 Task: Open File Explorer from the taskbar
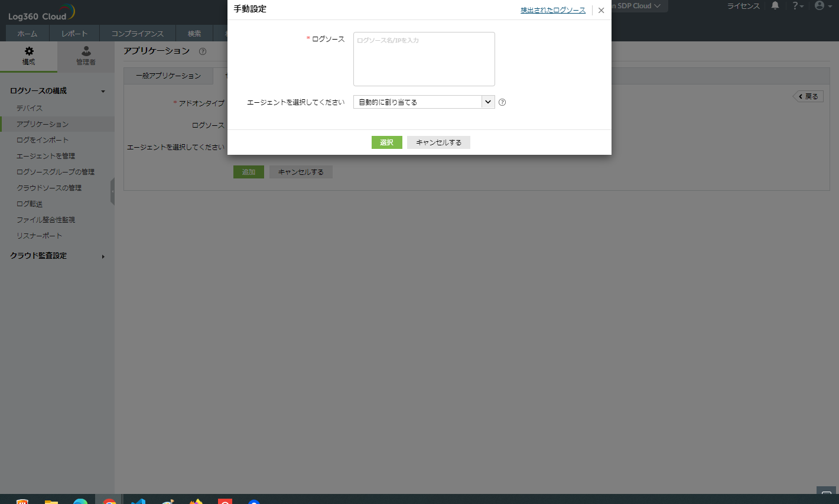click(51, 501)
